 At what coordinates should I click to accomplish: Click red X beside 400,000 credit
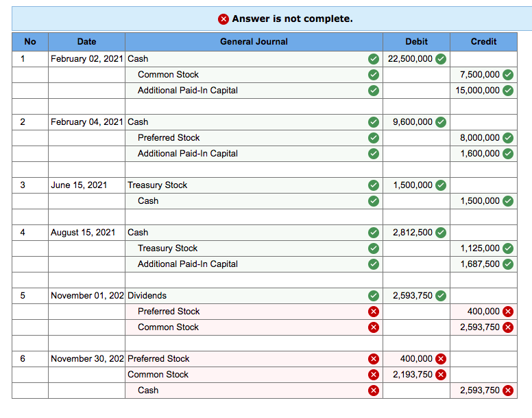pyautogui.click(x=508, y=312)
